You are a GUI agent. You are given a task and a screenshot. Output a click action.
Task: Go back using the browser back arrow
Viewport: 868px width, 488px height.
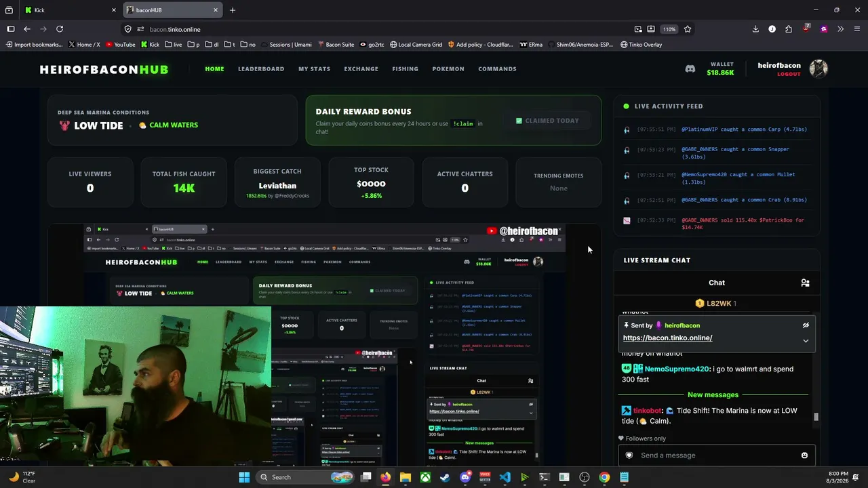[x=27, y=29]
